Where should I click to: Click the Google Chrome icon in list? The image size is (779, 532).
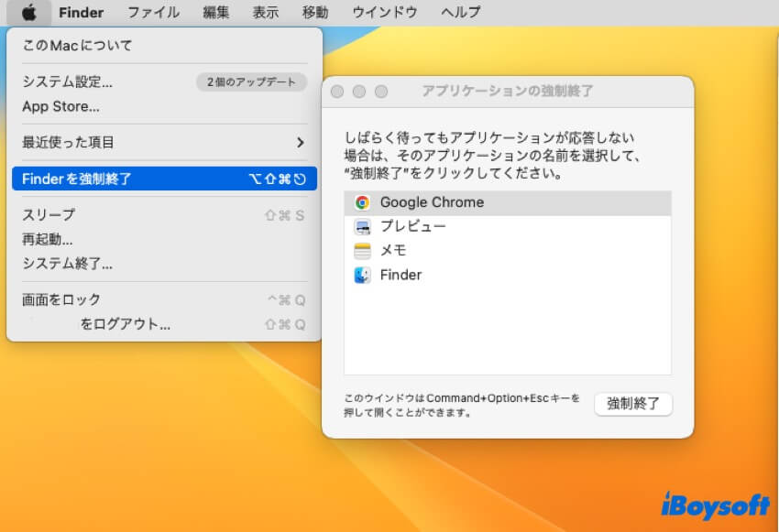click(x=362, y=202)
